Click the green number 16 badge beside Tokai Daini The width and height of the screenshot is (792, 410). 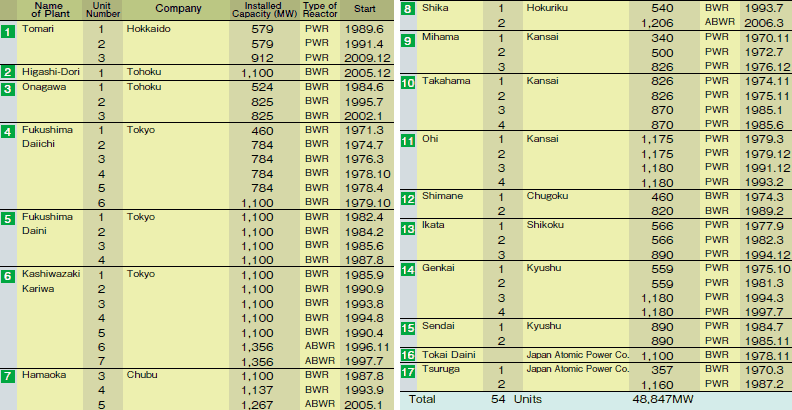408,355
